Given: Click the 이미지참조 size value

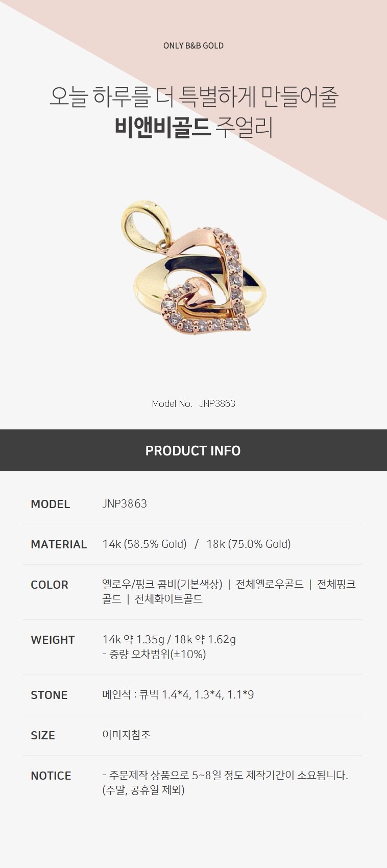Looking at the screenshot, I should click(x=126, y=735).
